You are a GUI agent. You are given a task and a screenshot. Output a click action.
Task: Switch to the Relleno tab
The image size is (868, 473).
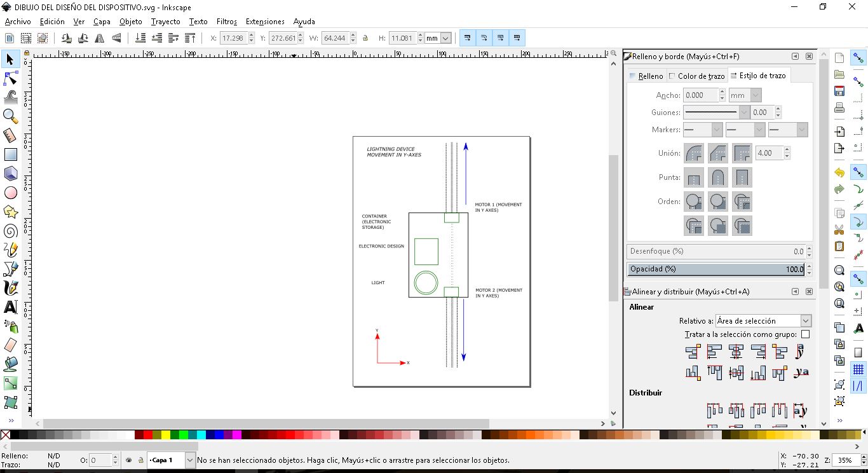tap(646, 76)
